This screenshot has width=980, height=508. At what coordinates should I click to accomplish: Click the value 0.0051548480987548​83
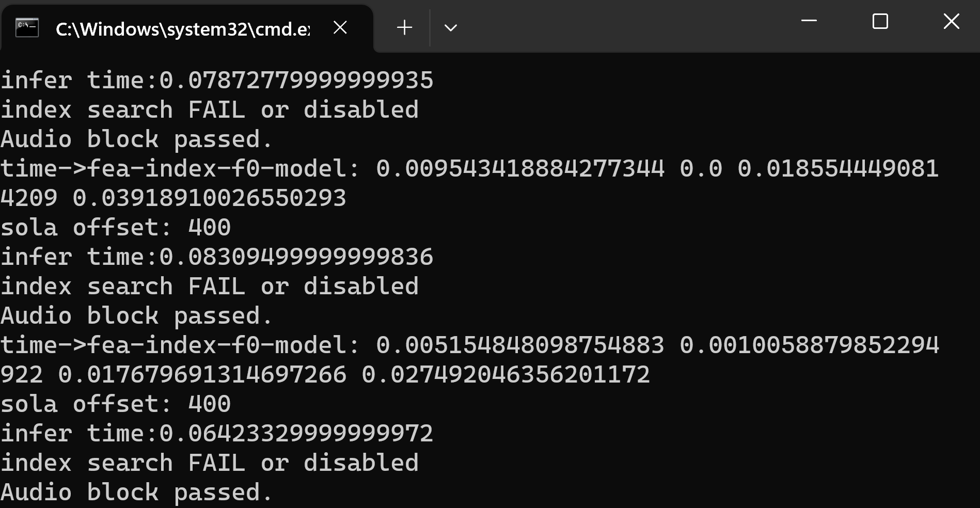click(520, 345)
